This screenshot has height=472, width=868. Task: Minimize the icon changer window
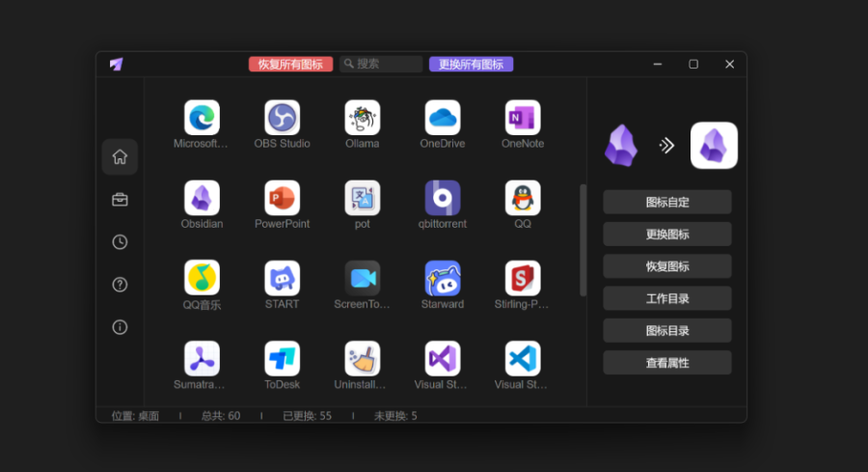(x=658, y=65)
